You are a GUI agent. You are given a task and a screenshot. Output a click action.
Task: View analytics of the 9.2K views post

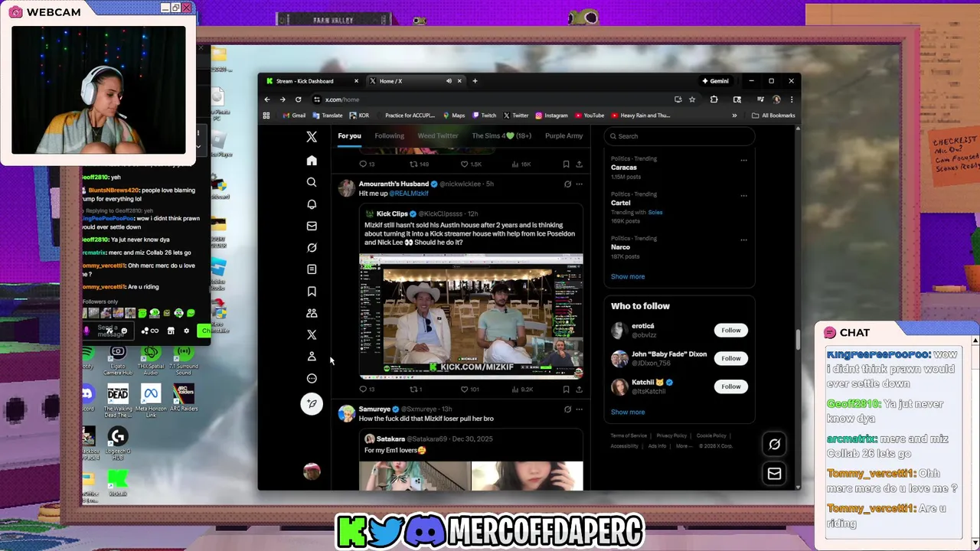(x=521, y=390)
